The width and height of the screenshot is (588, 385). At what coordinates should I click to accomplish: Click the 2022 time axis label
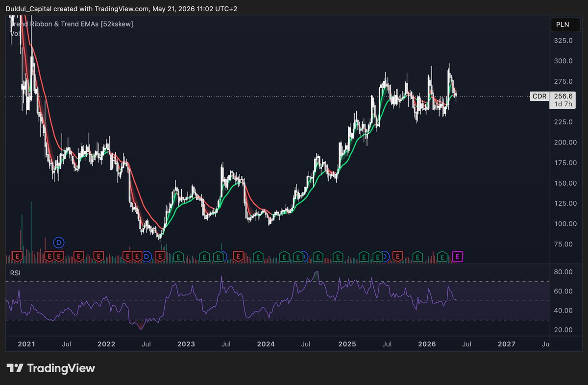(106, 344)
